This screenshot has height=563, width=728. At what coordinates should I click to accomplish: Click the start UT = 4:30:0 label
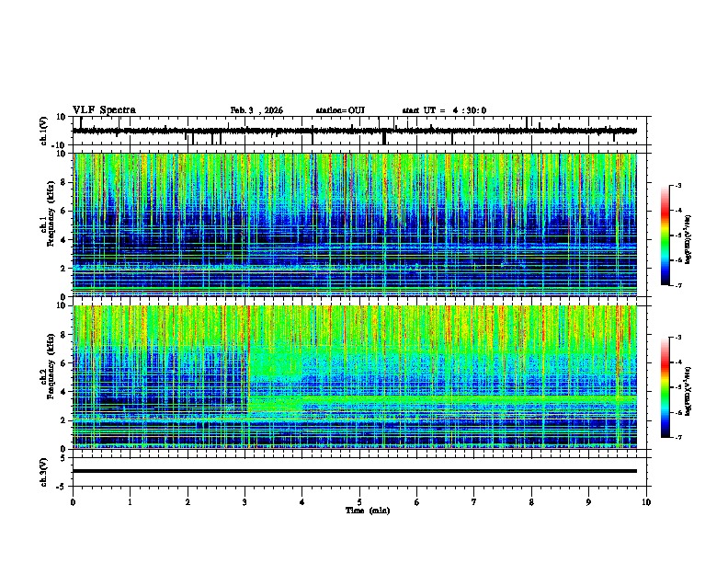click(444, 110)
